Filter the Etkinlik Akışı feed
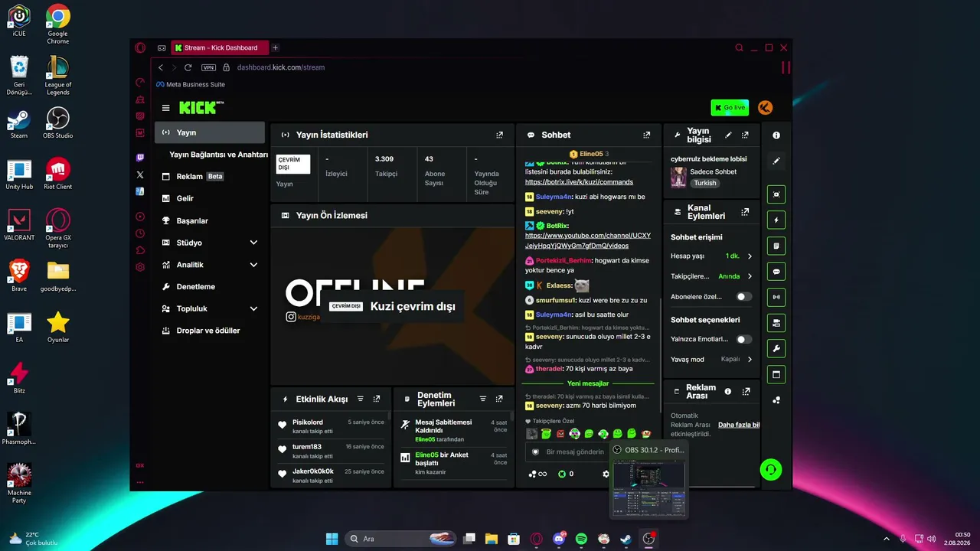 pos(361,399)
